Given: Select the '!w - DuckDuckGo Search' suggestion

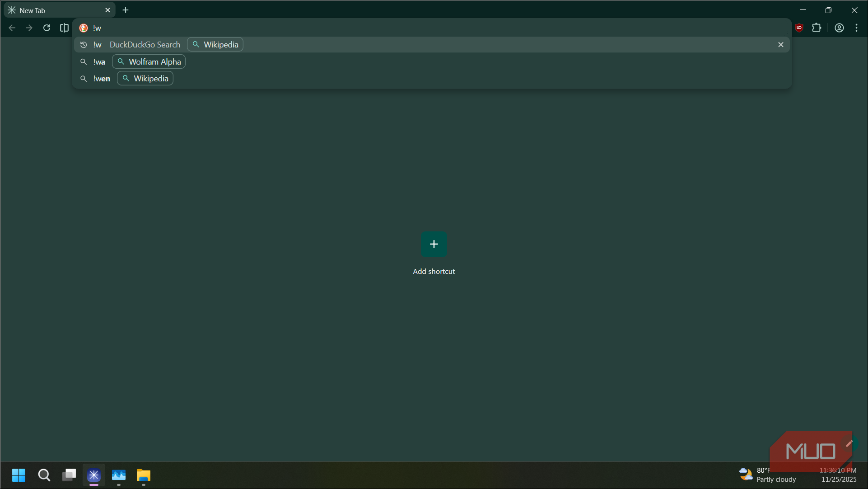Looking at the screenshot, I should [x=136, y=44].
